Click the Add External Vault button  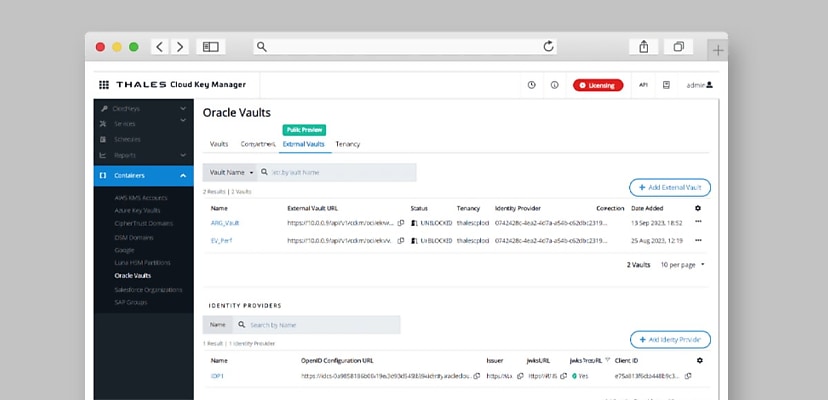tap(670, 188)
